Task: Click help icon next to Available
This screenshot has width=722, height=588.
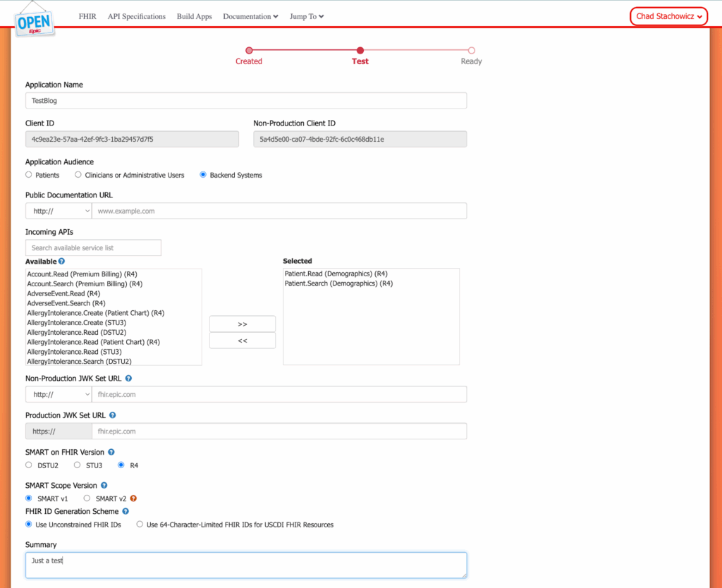Action: [62, 262]
